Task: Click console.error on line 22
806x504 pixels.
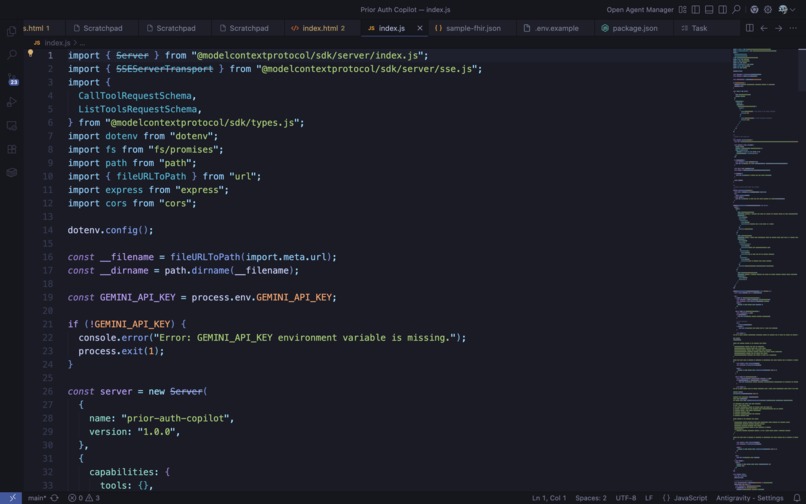Action: [x=113, y=337]
